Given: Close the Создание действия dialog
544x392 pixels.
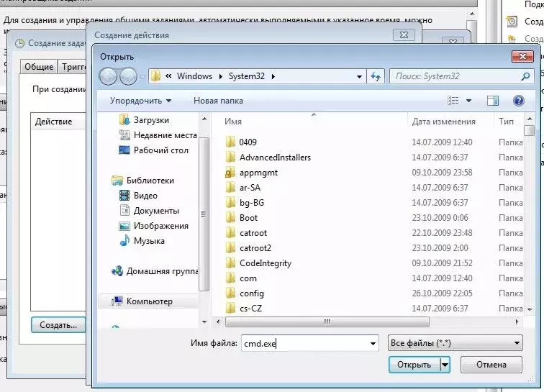Looking at the screenshot, I should [404, 35].
